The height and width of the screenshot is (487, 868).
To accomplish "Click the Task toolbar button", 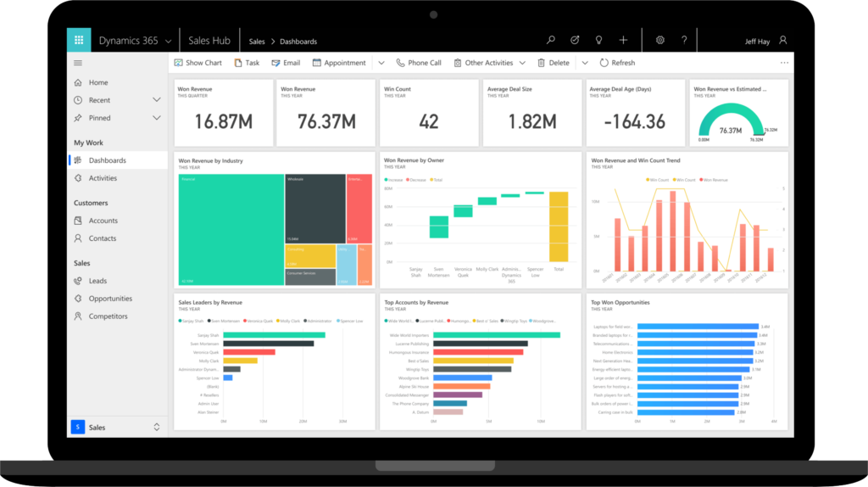I will click(x=247, y=63).
